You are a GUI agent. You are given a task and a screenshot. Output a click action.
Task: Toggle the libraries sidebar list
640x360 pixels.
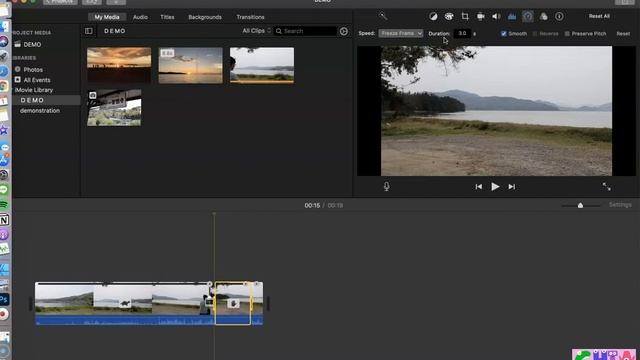click(89, 31)
